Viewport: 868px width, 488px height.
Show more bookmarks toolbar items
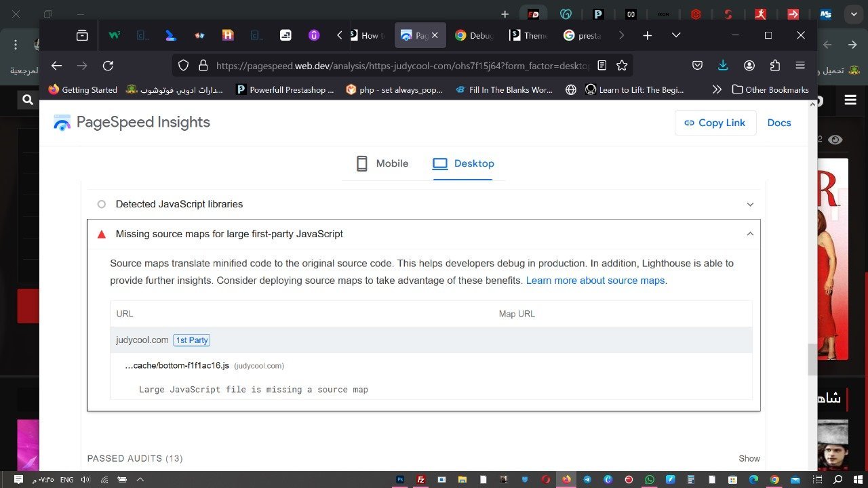click(717, 89)
